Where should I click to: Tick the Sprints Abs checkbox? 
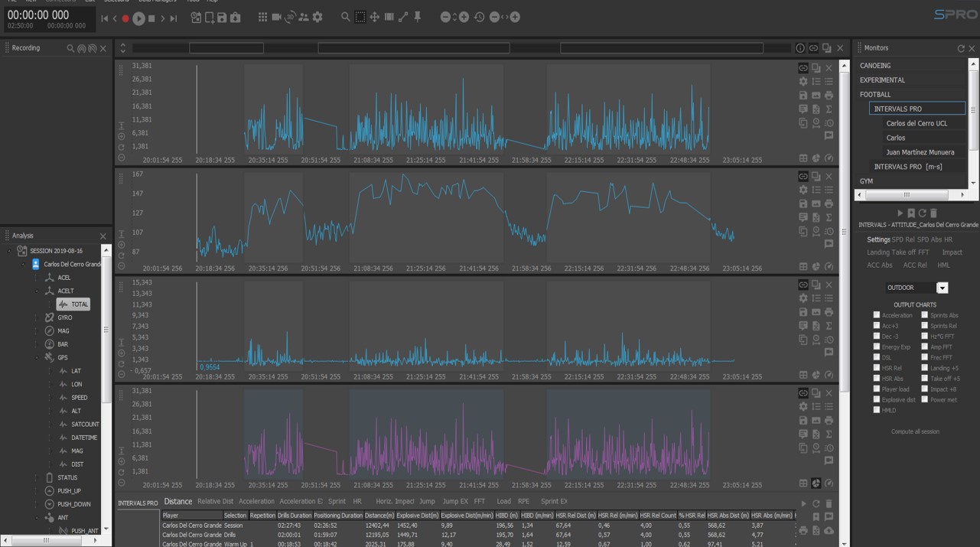[924, 315]
